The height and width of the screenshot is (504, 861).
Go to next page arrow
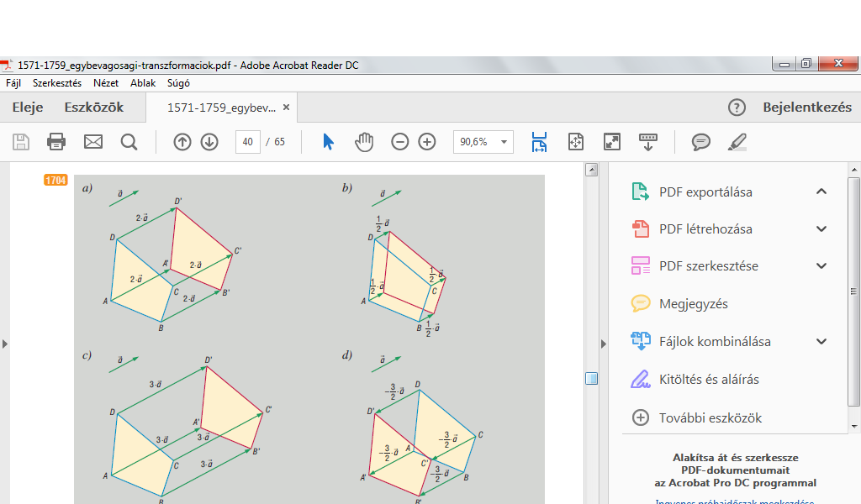(209, 142)
